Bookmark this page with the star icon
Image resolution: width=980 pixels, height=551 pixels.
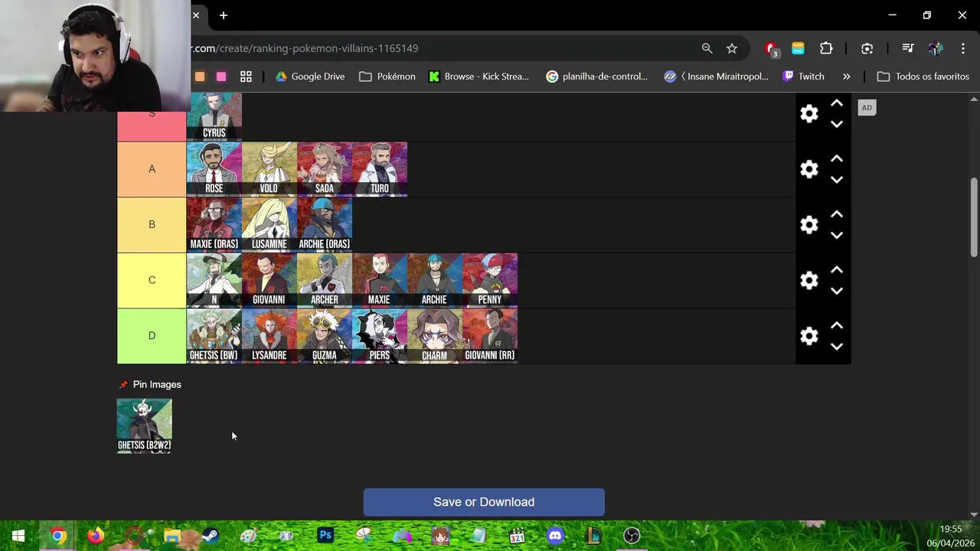(x=732, y=48)
